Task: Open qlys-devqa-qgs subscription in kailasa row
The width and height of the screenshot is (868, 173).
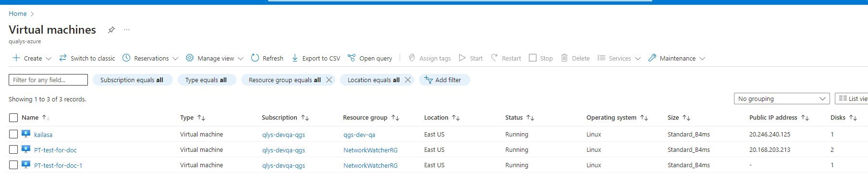Action: pos(283,135)
